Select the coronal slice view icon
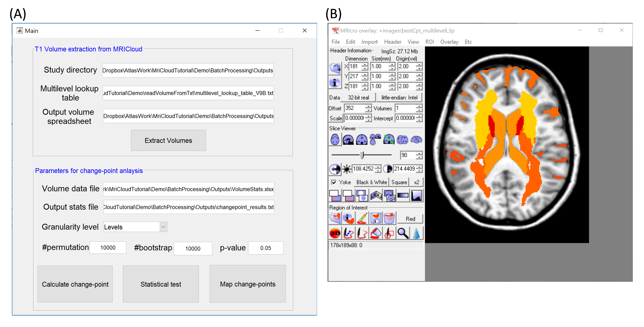The width and height of the screenshot is (644, 327). click(x=362, y=140)
